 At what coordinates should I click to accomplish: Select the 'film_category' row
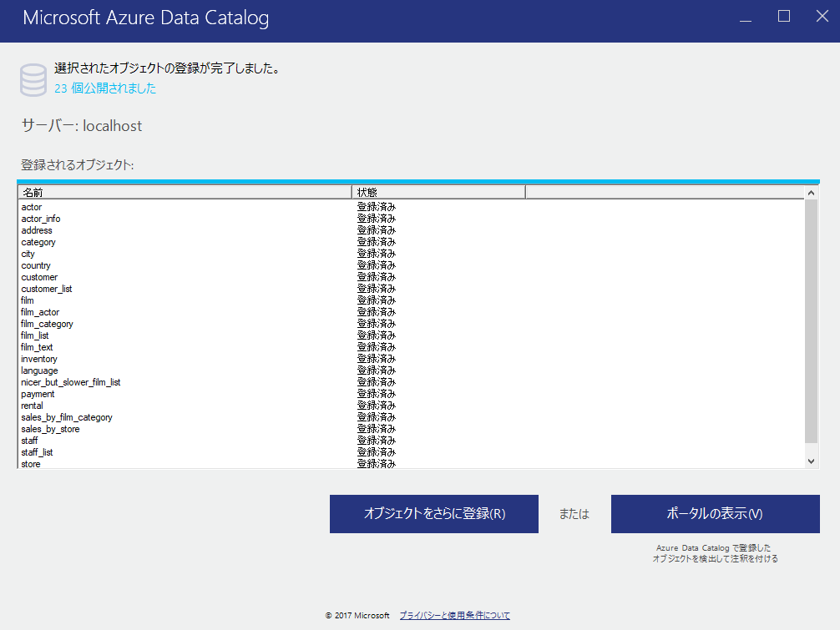point(412,324)
